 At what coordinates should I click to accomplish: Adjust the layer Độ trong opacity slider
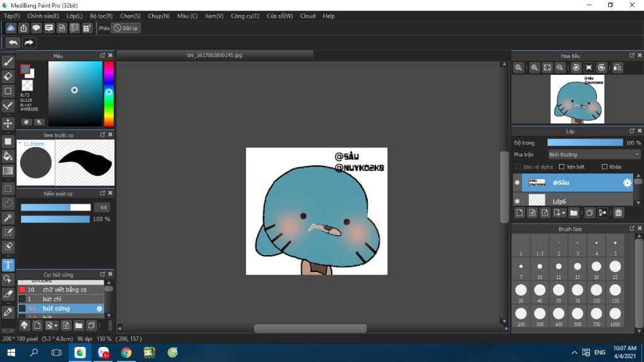pos(585,143)
